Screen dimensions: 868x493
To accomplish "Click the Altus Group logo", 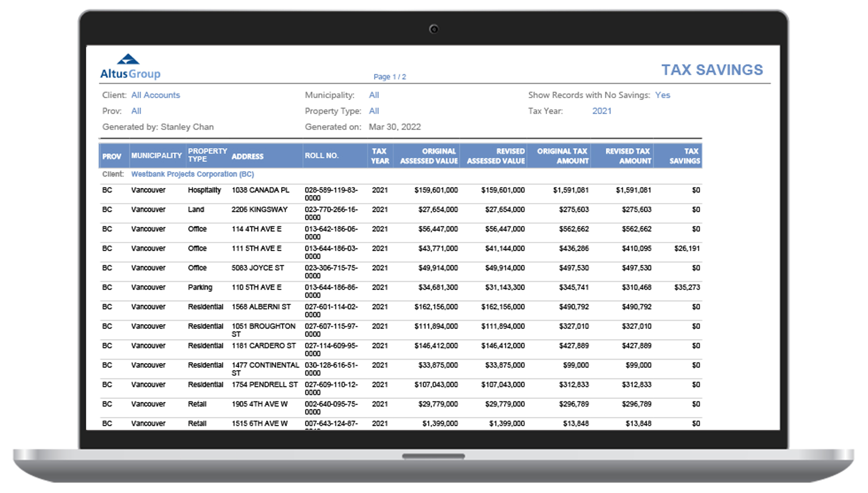I will click(x=130, y=67).
